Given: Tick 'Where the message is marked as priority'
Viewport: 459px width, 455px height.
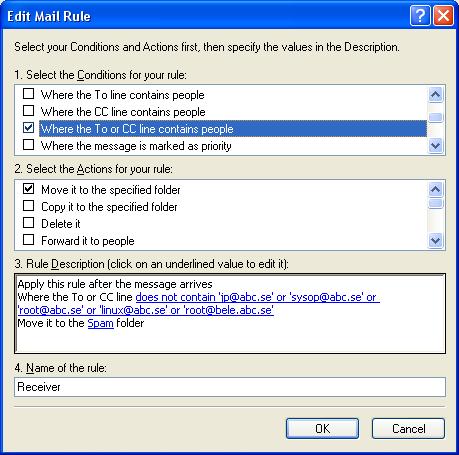Looking at the screenshot, I should point(28,145).
